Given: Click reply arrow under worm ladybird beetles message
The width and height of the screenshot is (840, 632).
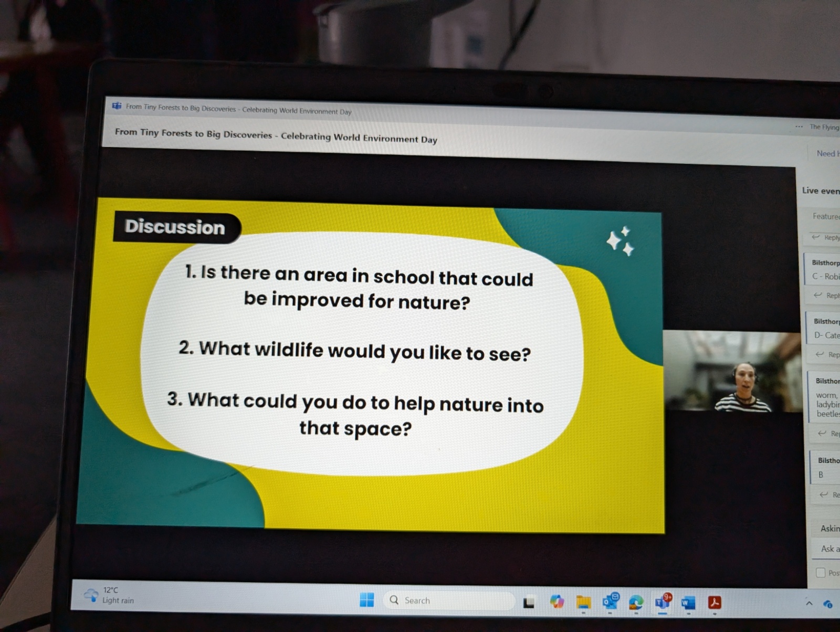Looking at the screenshot, I should pyautogui.click(x=822, y=433).
